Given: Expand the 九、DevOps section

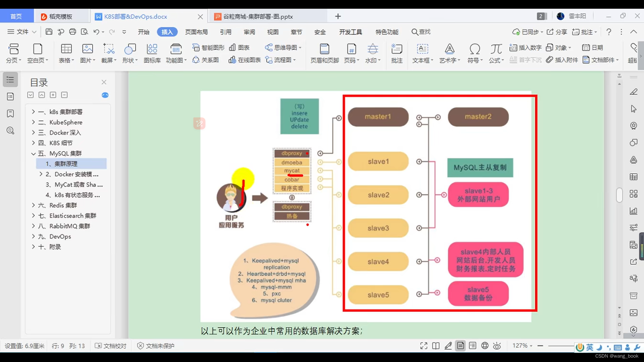Looking at the screenshot, I should 33,236.
